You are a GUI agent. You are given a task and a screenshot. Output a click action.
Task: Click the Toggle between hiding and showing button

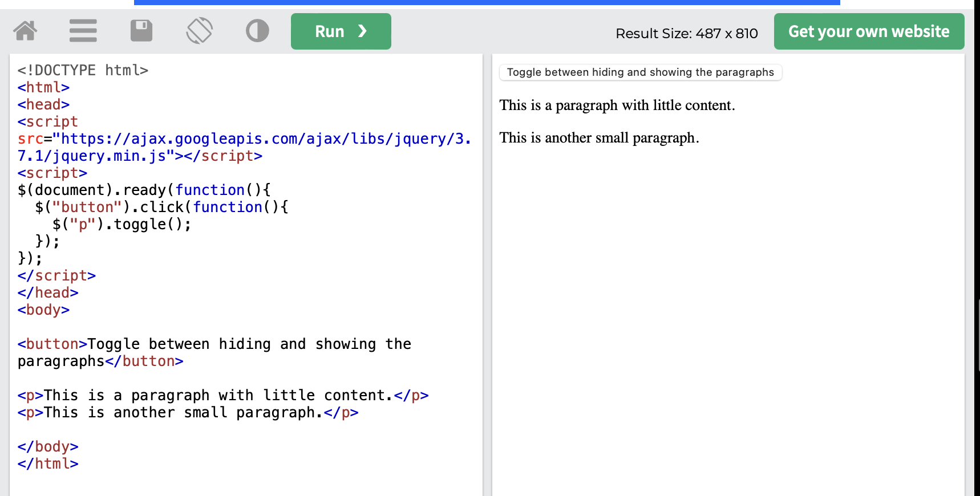pos(640,72)
